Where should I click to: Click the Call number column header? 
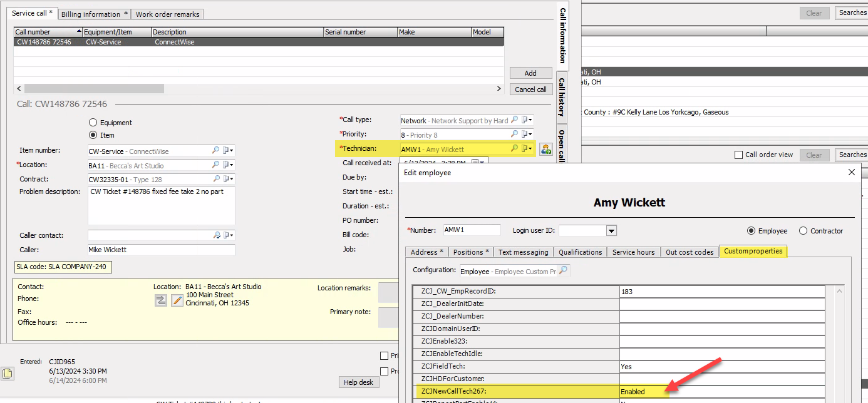(x=48, y=32)
